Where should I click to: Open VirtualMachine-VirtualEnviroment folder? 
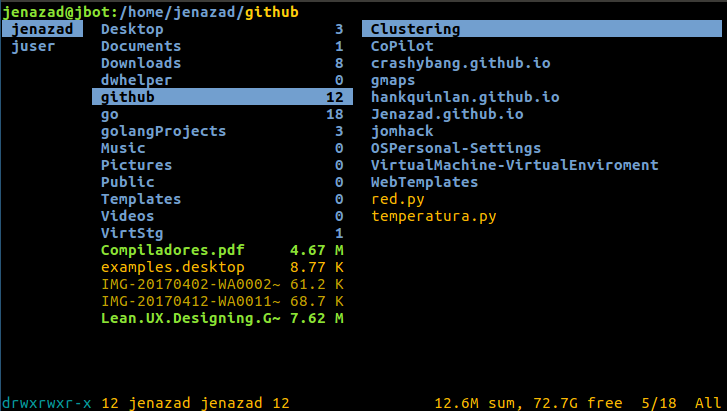point(515,165)
